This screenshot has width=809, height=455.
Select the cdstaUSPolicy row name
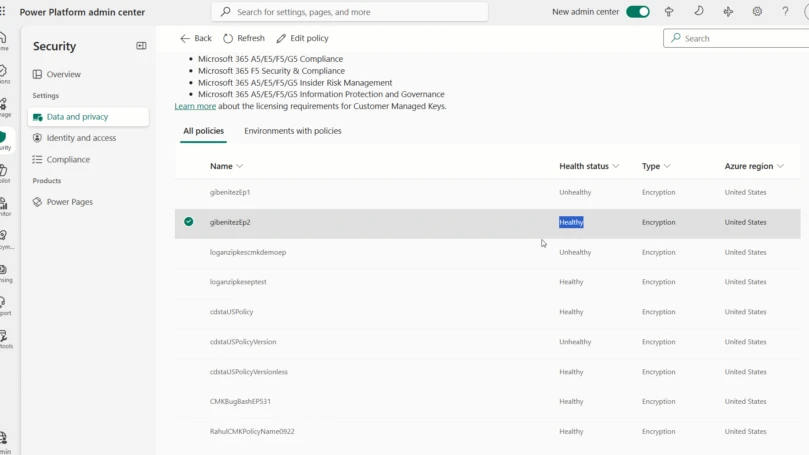(x=231, y=312)
